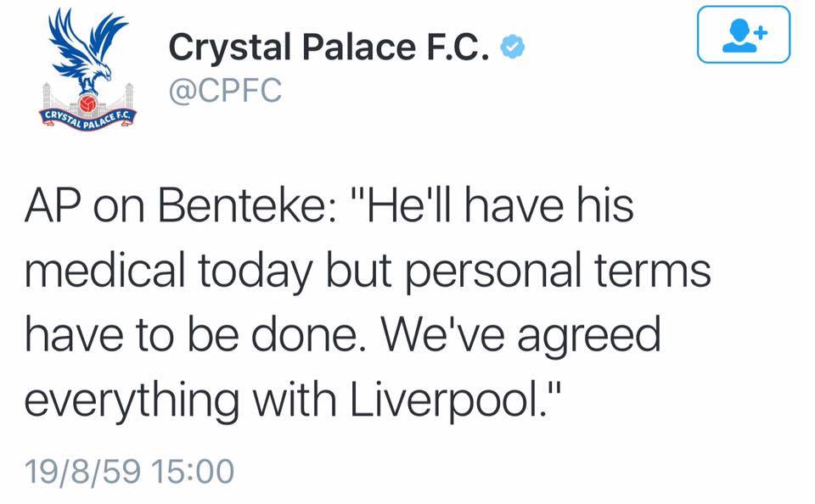This screenshot has height=504, width=815.
Task: Click the red football in the crest
Action: (x=86, y=104)
